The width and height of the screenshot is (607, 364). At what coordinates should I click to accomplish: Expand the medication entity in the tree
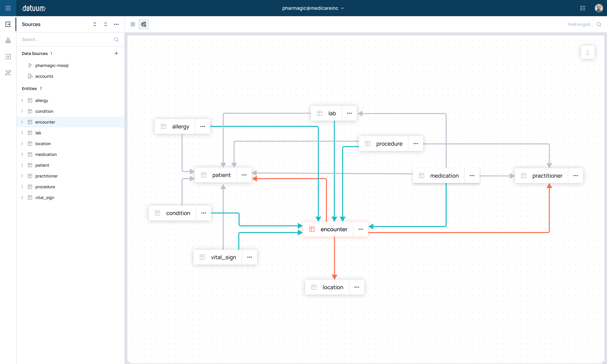(22, 154)
